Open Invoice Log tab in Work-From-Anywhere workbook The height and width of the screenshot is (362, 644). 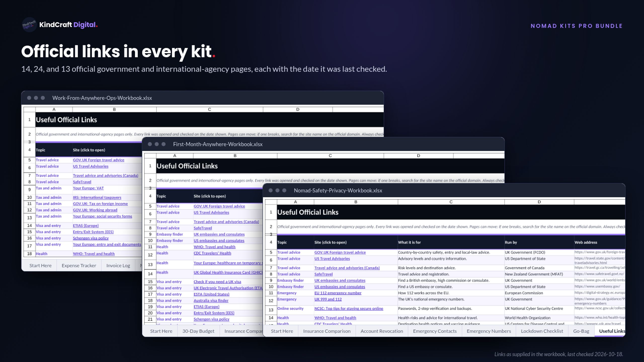click(x=118, y=265)
